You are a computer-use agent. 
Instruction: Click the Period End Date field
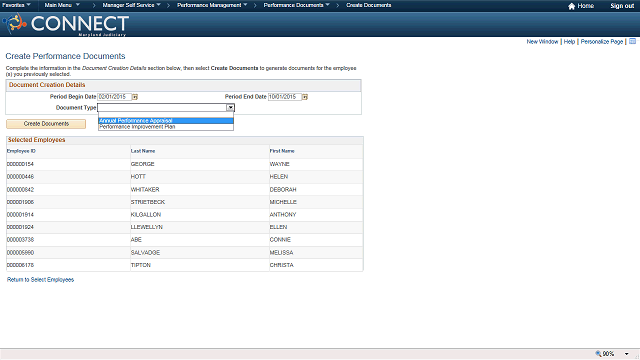pyautogui.click(x=284, y=97)
